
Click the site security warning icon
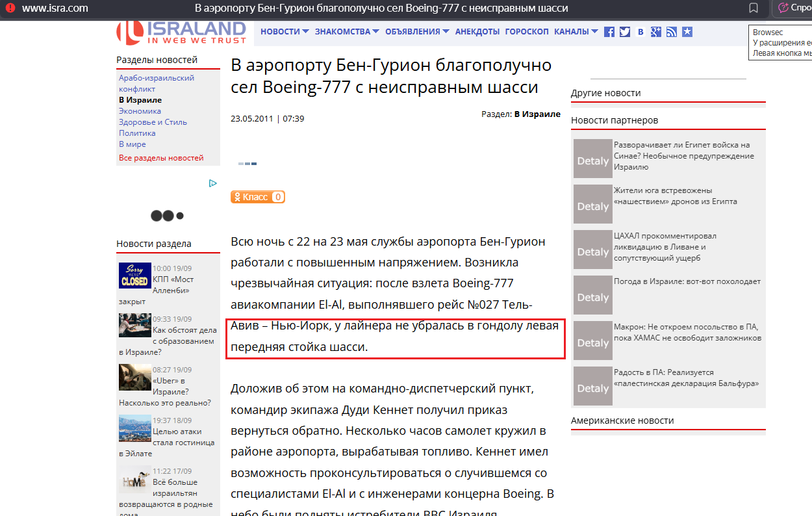click(x=10, y=8)
